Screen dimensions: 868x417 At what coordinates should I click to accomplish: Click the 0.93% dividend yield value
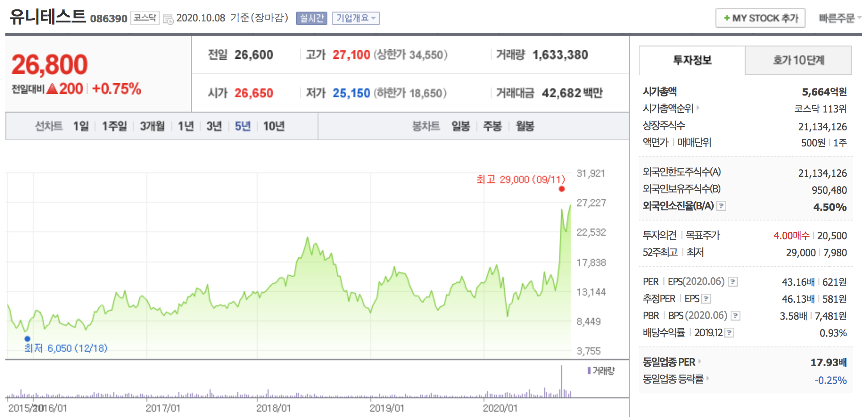coord(833,333)
